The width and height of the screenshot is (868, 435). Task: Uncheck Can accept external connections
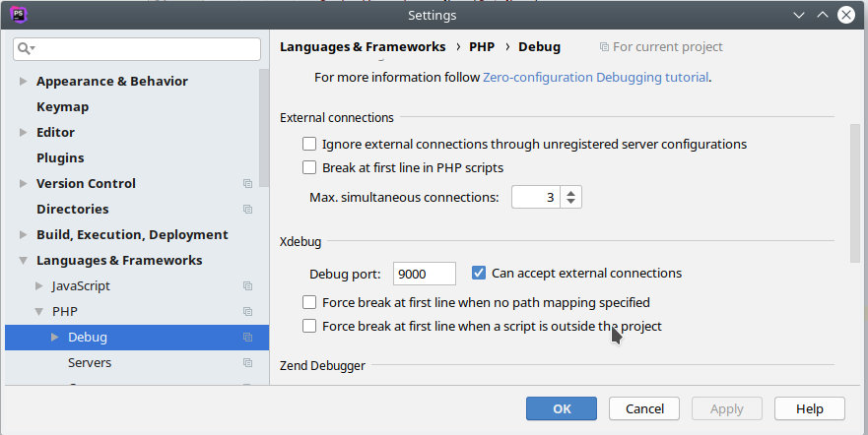pyautogui.click(x=478, y=273)
